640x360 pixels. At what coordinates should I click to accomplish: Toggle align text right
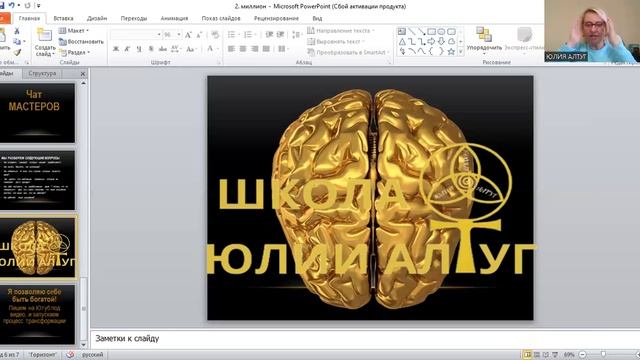pos(255,49)
